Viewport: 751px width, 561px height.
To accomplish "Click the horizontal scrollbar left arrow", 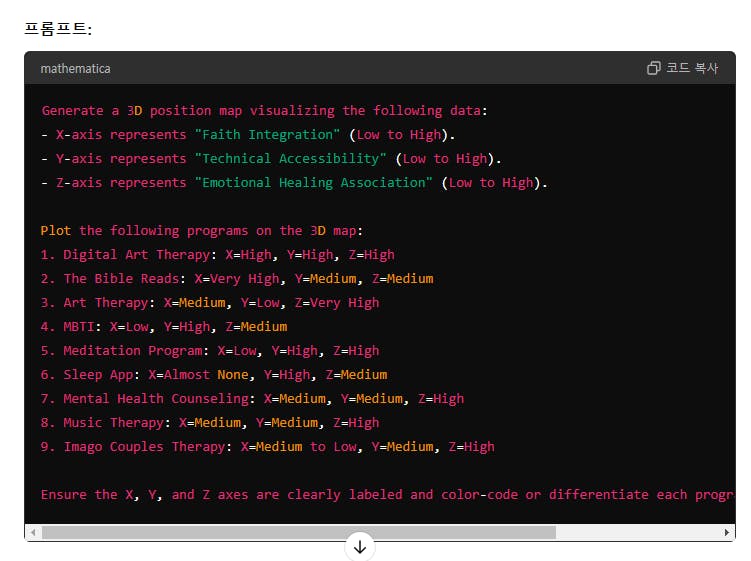I will 33,532.
